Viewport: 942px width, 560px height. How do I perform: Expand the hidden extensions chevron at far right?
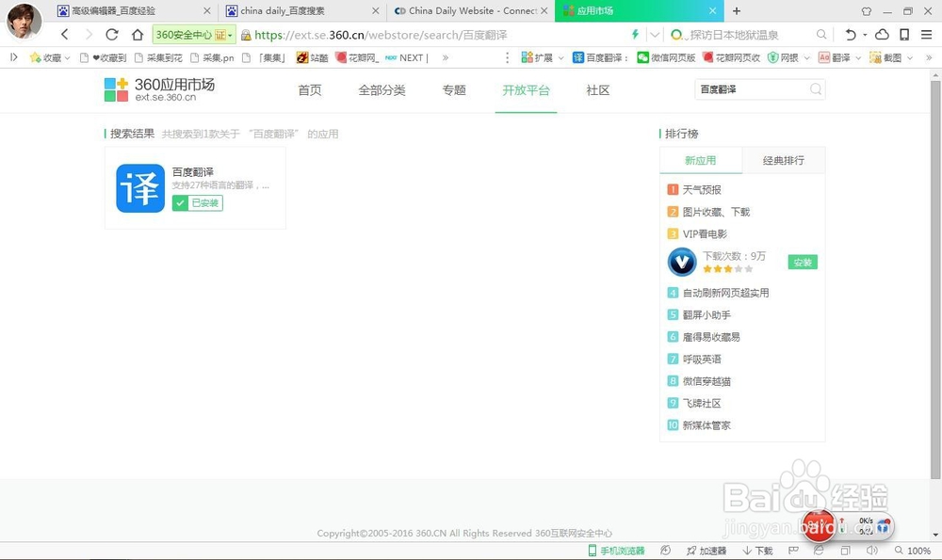[x=929, y=57]
